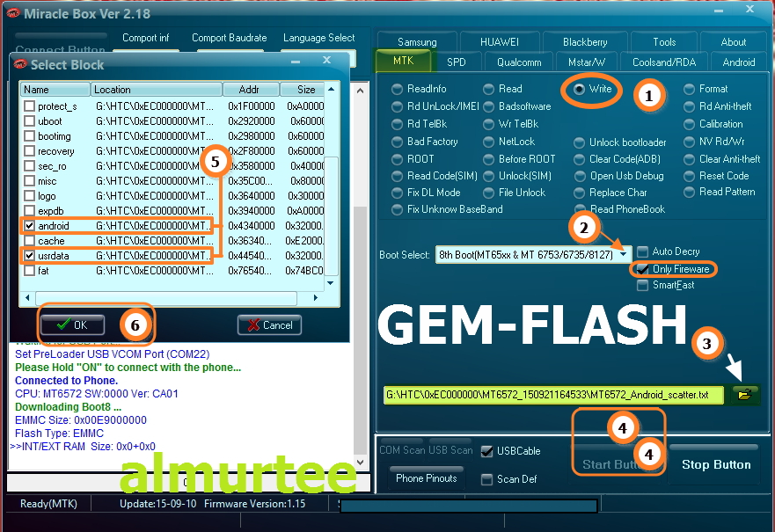The width and height of the screenshot is (775, 532).
Task: Click block list scroll up arrow
Action: [x=331, y=90]
